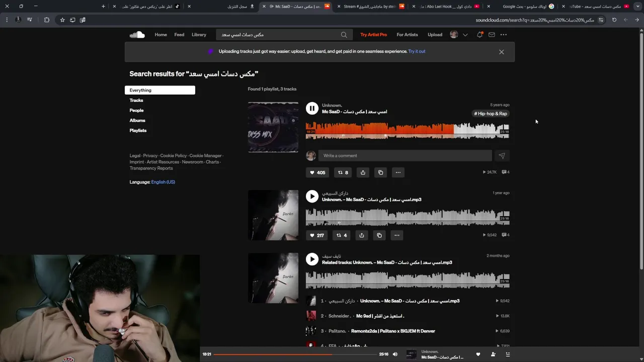Open comments count on first track
The image size is (644, 362).
point(506,172)
